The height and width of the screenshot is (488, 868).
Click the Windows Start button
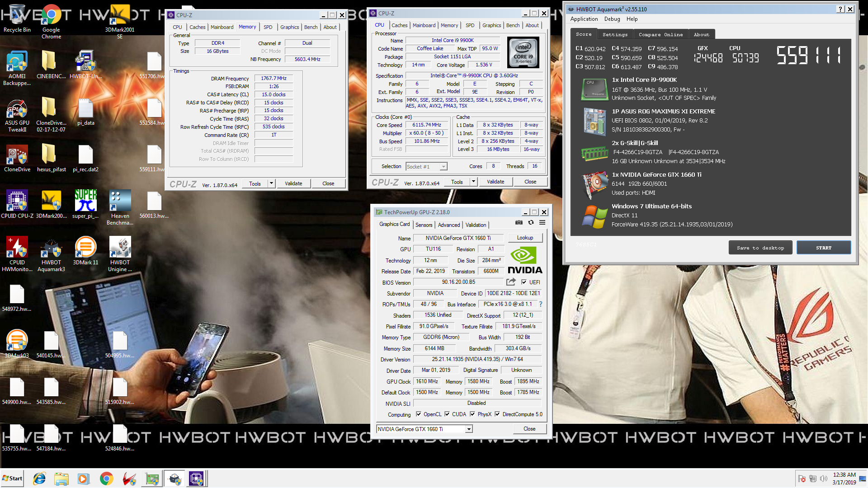tap(13, 479)
